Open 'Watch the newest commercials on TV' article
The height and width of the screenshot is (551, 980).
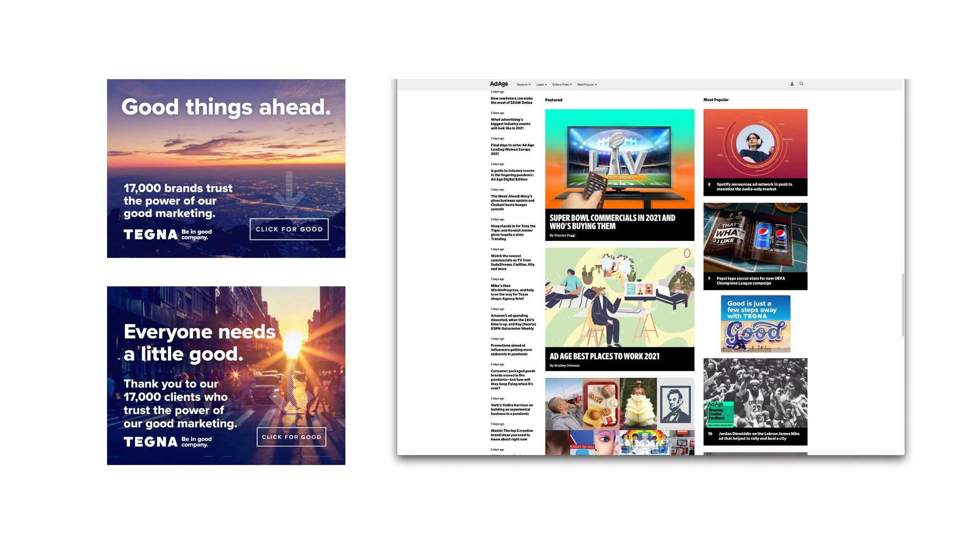(513, 262)
